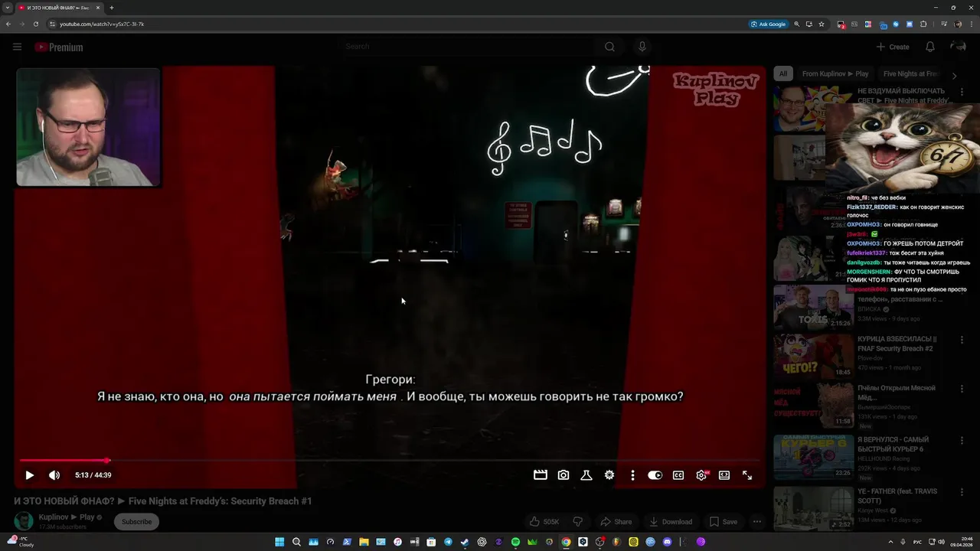This screenshot has height=551, width=980.
Task: Open the vertical three-dots player menu
Action: click(x=632, y=475)
